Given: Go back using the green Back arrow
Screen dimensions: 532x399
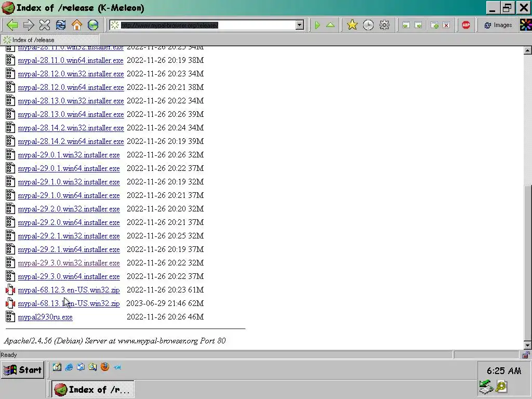Looking at the screenshot, I should click(12, 25).
